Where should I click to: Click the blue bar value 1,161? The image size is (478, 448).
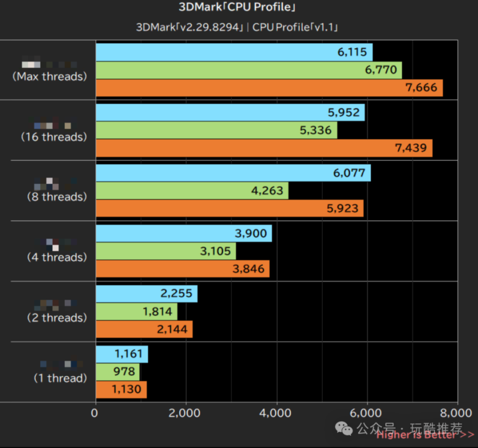[x=128, y=354]
